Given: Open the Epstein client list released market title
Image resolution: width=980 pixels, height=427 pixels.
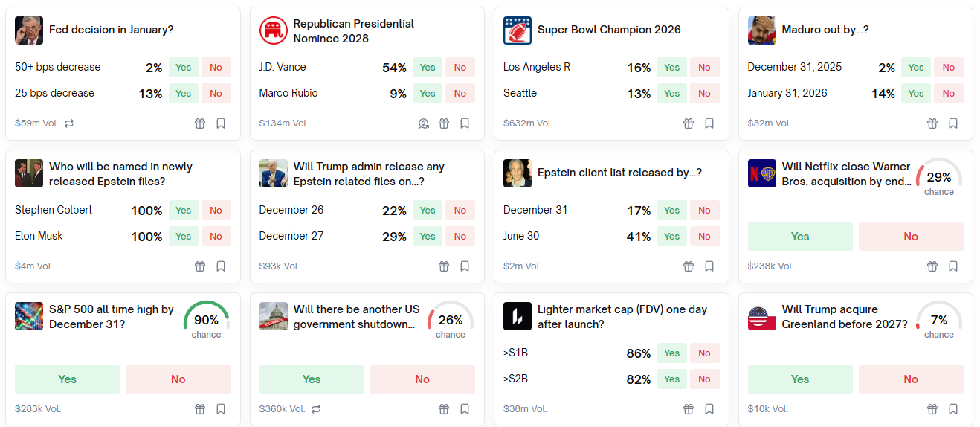Looking at the screenshot, I should pyautogui.click(x=619, y=173).
